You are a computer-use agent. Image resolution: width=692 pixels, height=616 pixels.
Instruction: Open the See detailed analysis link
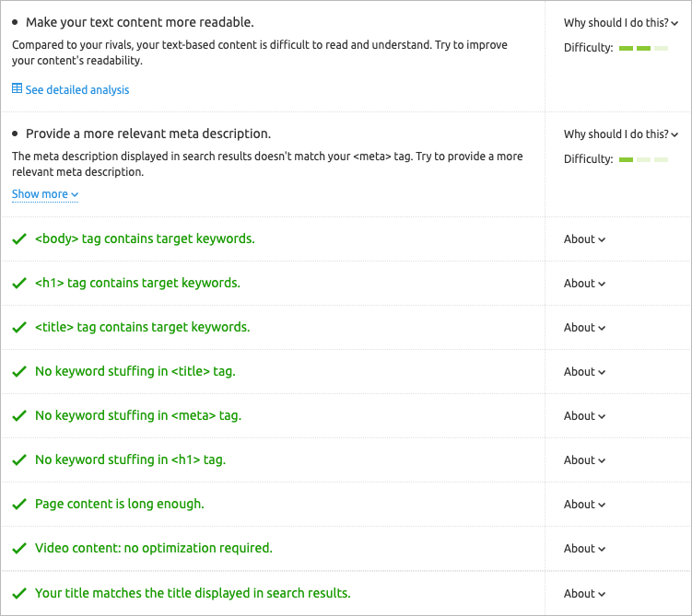coord(76,90)
